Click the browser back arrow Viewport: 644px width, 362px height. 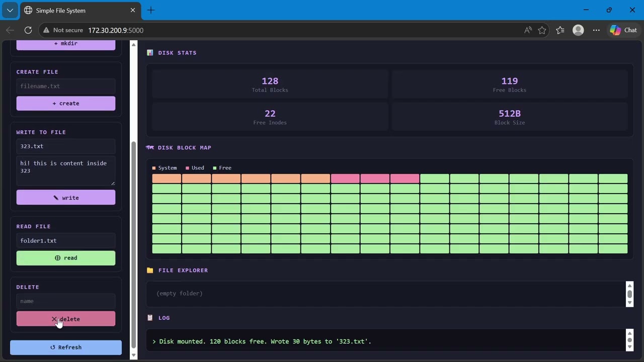(x=10, y=30)
